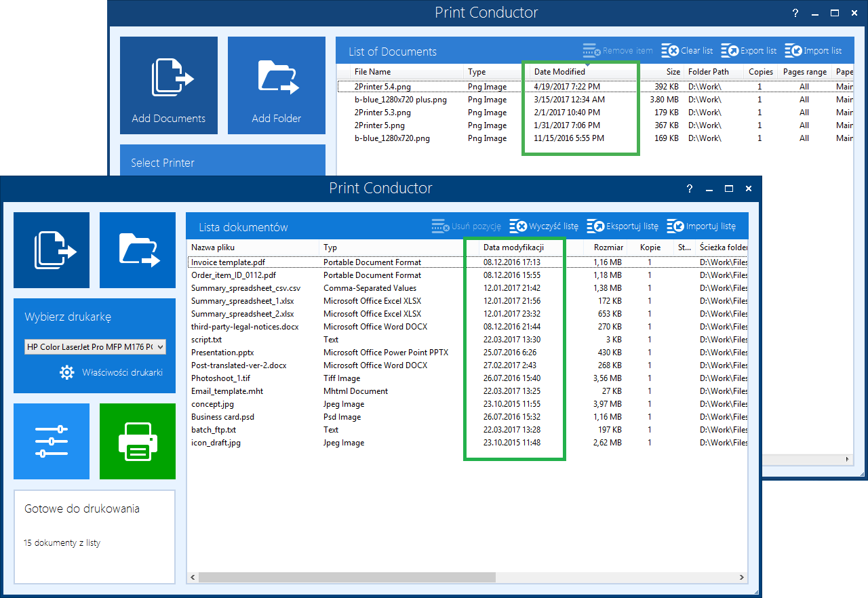Viewport: 868px width, 598px height.
Task: Select Summary_spreadsheet_2.xlsx row
Action: (x=468, y=314)
